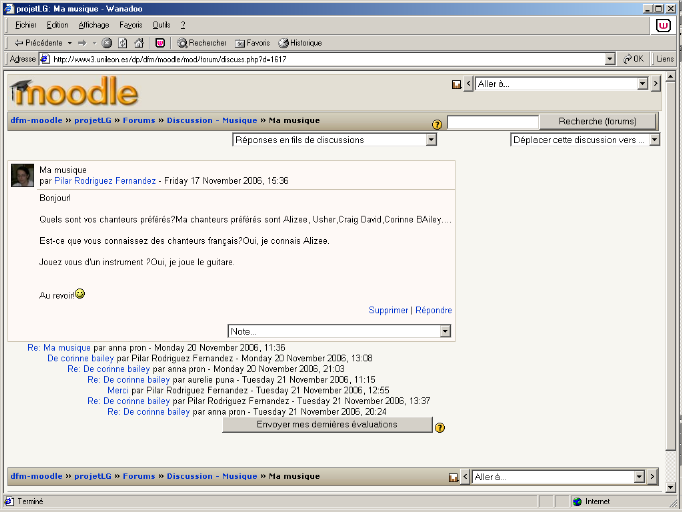Click help icon next to Envoyer évaluations
Screen dimensions: 682x512
440,427
